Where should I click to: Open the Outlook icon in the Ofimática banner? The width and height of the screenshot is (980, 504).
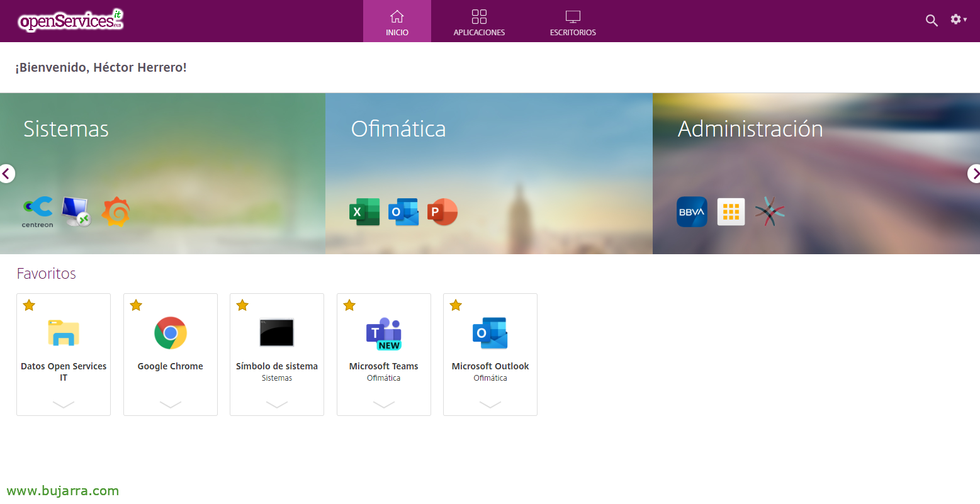click(403, 212)
